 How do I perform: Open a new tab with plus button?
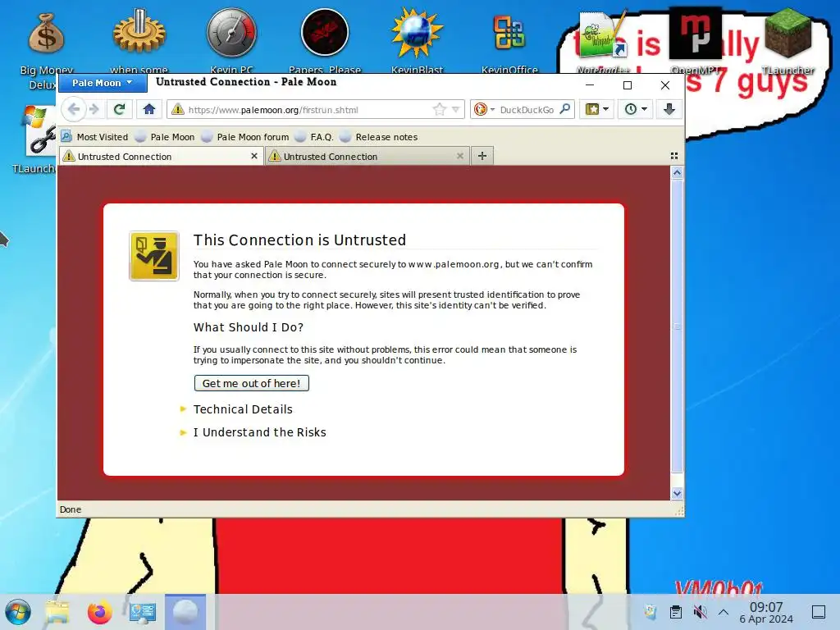pyautogui.click(x=482, y=156)
